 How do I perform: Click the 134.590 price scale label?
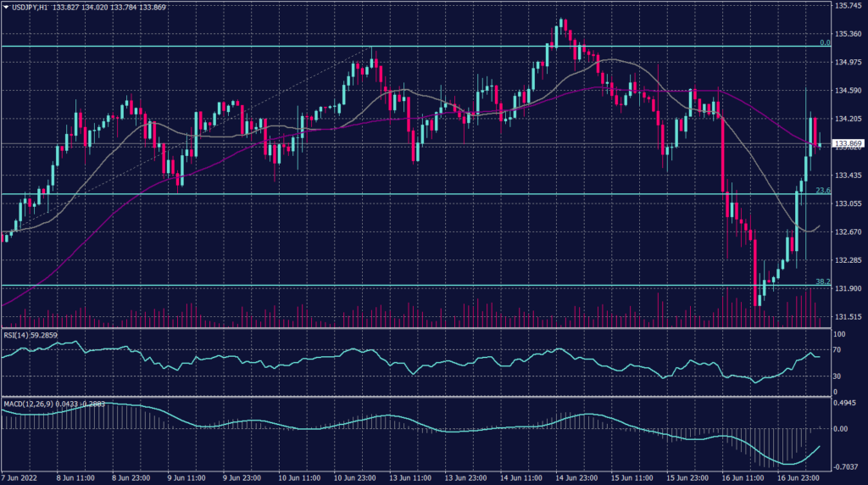coord(849,91)
